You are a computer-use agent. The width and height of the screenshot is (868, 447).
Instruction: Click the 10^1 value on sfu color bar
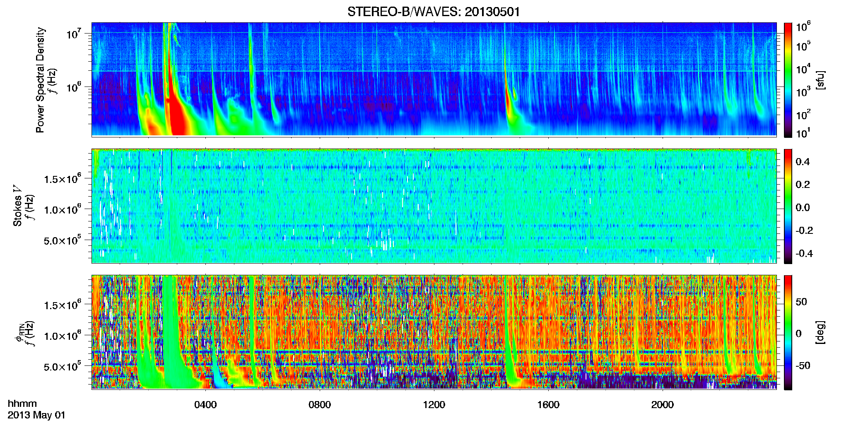[803, 132]
